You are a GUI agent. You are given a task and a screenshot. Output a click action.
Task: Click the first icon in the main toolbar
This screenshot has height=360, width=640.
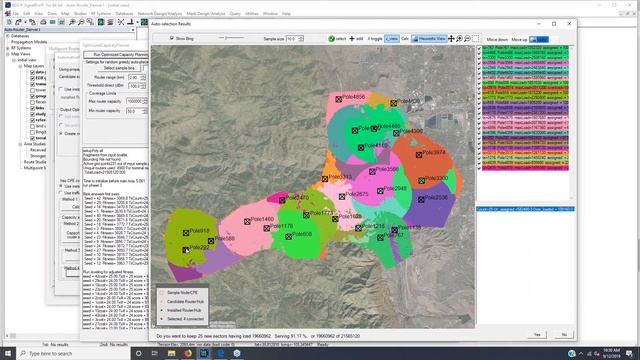(9, 22)
